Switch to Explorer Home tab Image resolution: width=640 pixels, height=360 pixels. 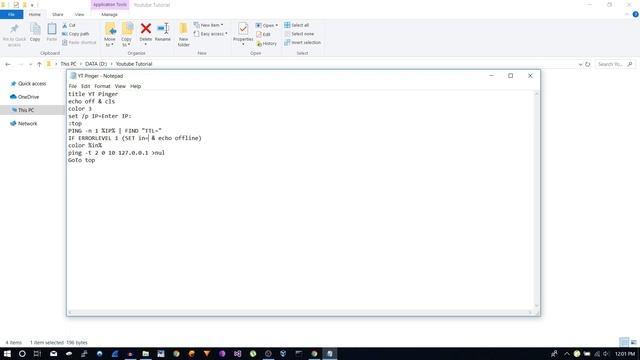click(34, 14)
